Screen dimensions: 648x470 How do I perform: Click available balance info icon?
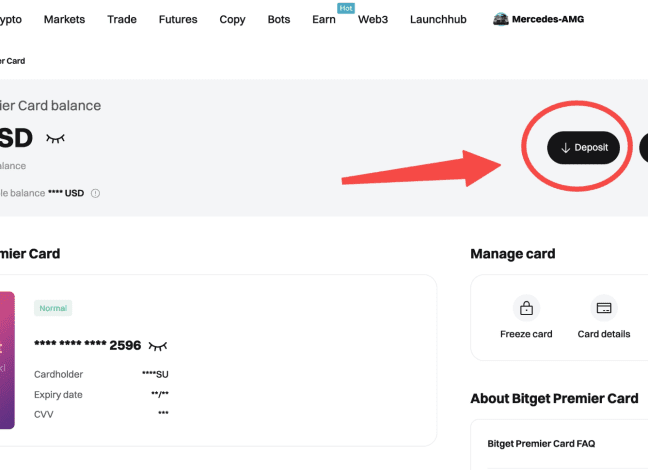click(96, 193)
